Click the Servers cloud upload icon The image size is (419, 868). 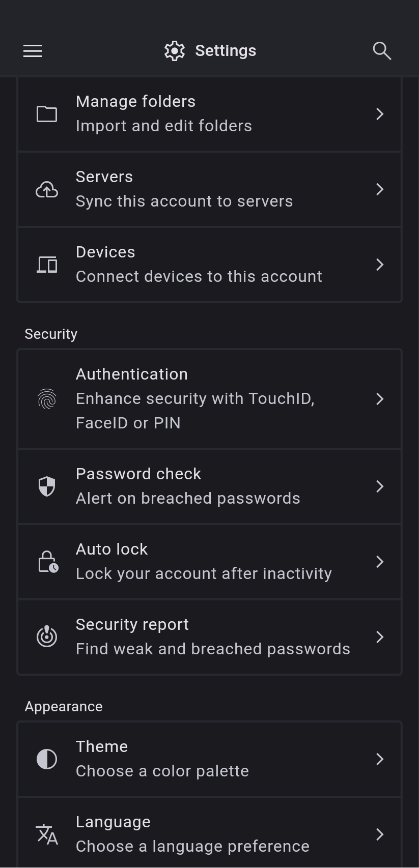47,189
